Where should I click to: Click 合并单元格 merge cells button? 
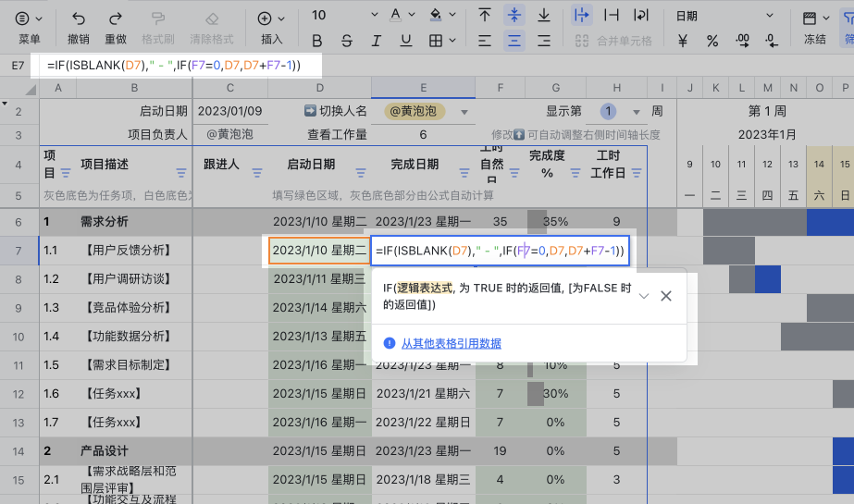(x=613, y=41)
